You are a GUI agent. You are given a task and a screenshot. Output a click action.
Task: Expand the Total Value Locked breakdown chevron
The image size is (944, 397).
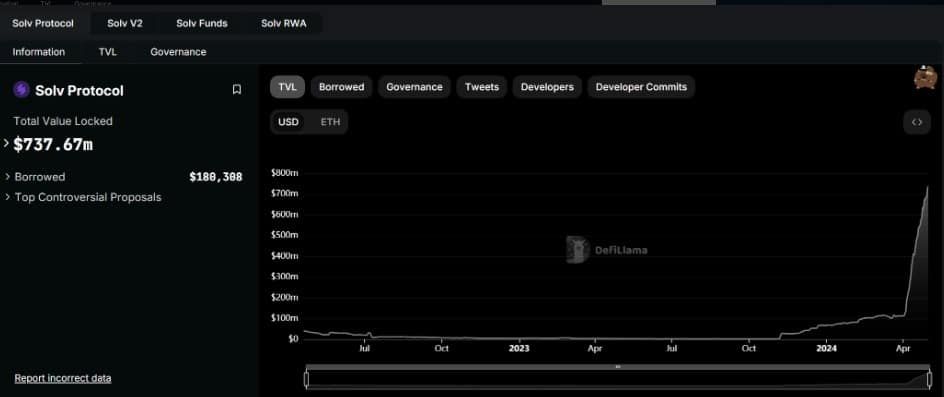tap(6, 143)
